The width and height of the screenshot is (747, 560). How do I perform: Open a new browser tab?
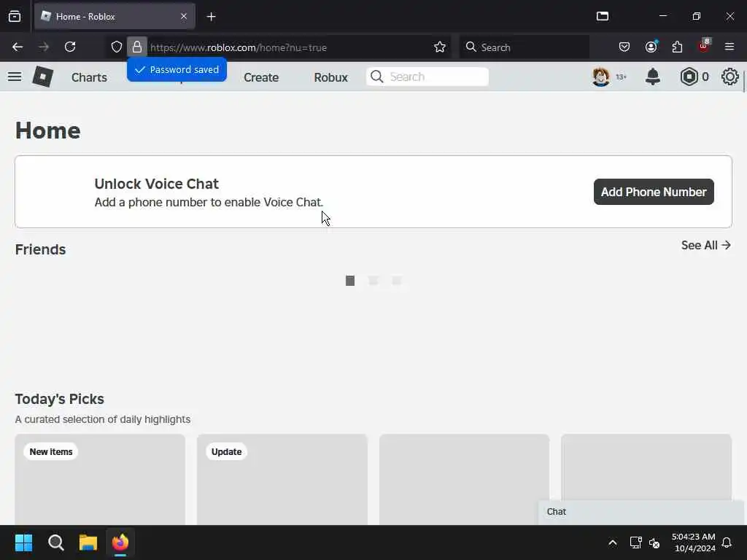point(211,17)
